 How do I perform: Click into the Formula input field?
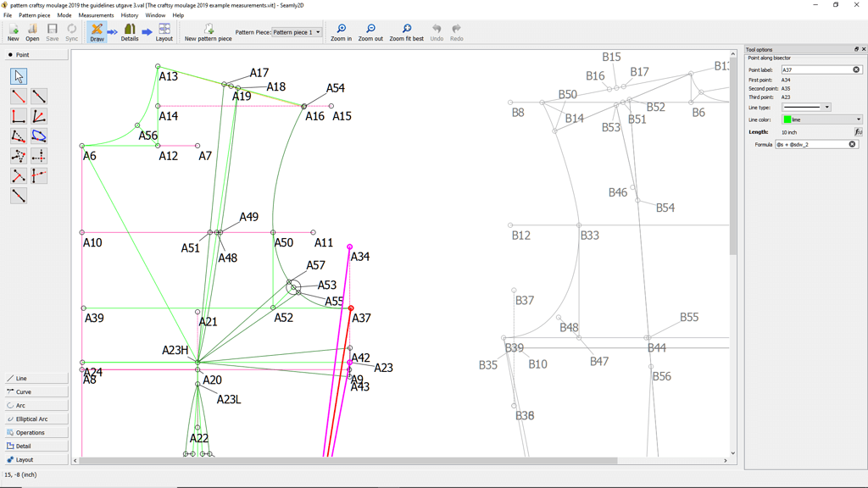click(x=811, y=145)
